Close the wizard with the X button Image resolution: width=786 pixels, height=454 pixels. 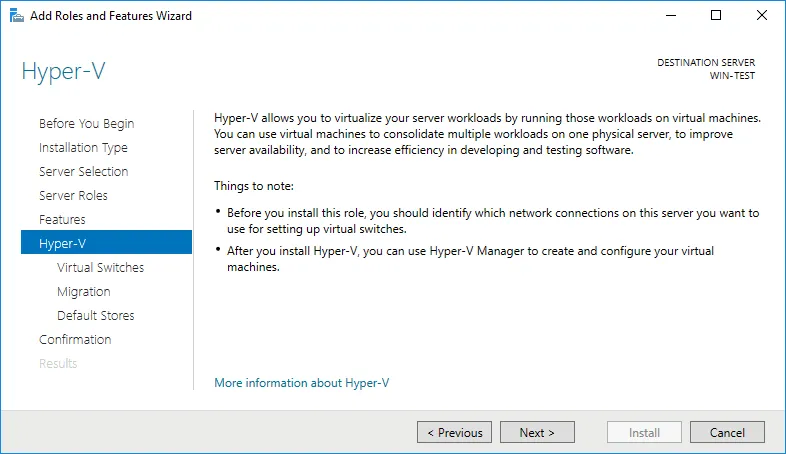[x=762, y=16]
